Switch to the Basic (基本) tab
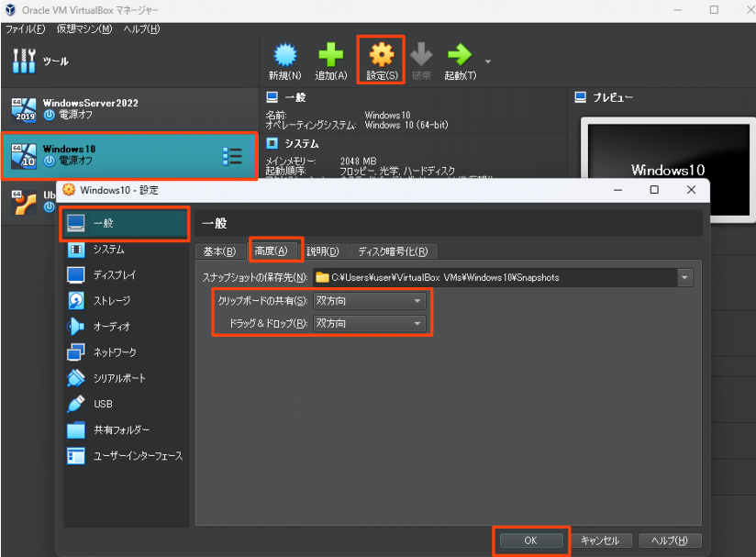 pos(219,251)
